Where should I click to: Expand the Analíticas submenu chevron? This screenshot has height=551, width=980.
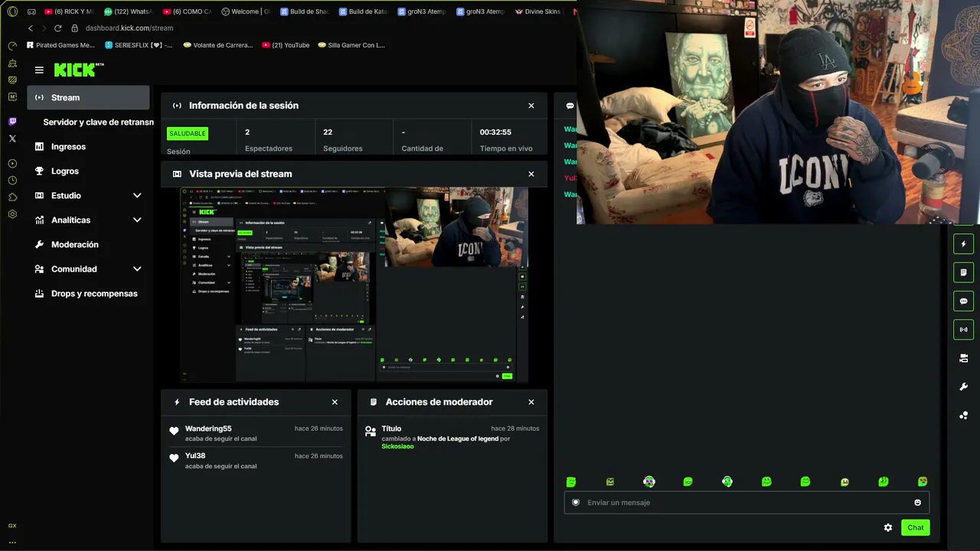pos(137,220)
